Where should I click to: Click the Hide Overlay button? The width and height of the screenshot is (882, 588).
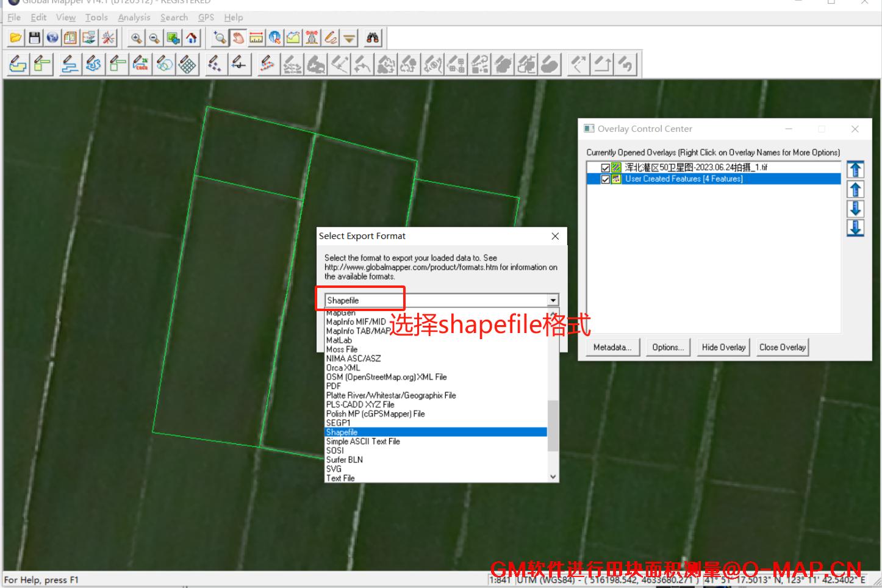click(x=723, y=348)
